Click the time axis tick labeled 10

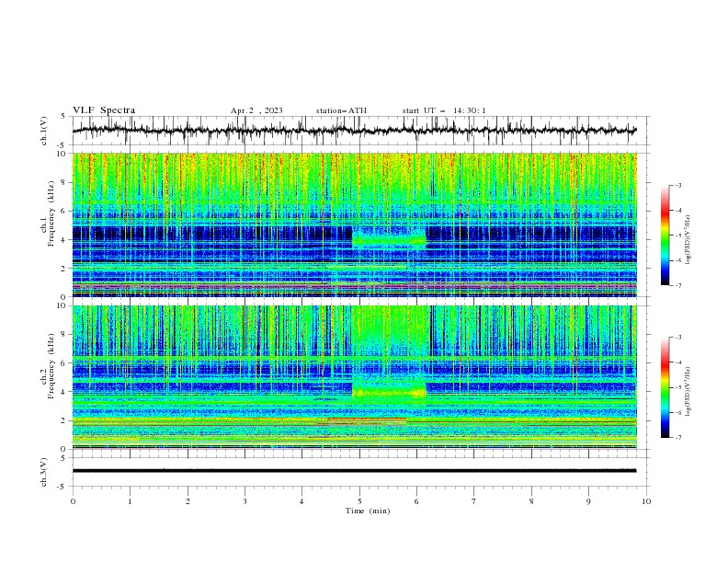(x=646, y=501)
